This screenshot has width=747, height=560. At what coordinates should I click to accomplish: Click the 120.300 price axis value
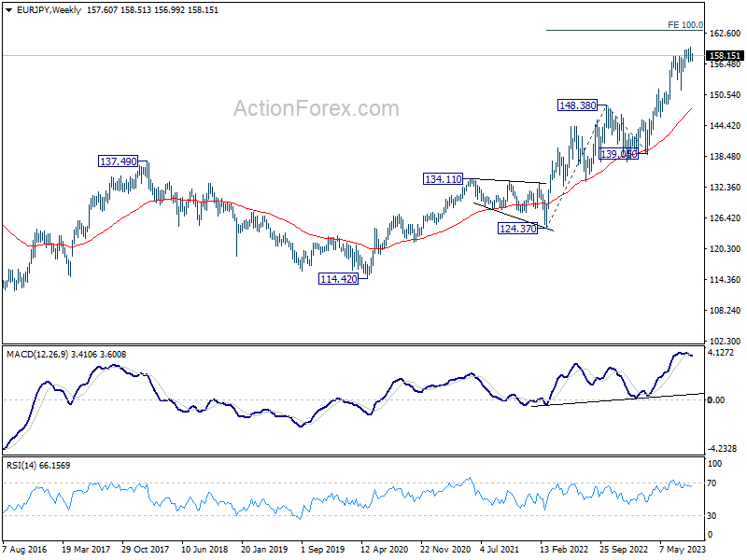[x=726, y=248]
